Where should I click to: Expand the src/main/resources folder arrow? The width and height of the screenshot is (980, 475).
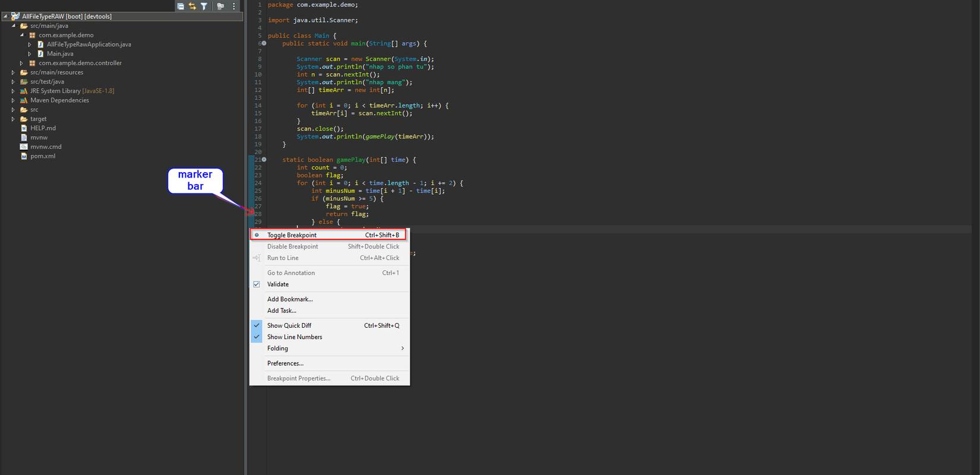click(13, 72)
